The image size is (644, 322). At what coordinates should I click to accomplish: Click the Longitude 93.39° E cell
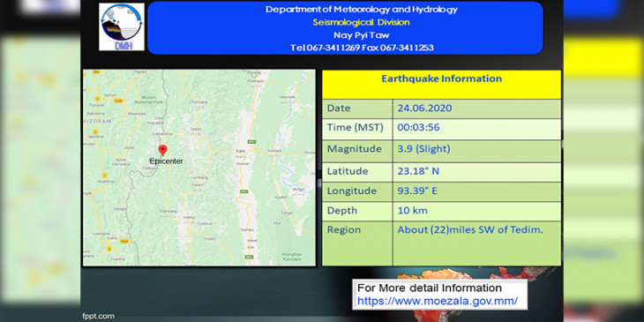tap(477, 191)
